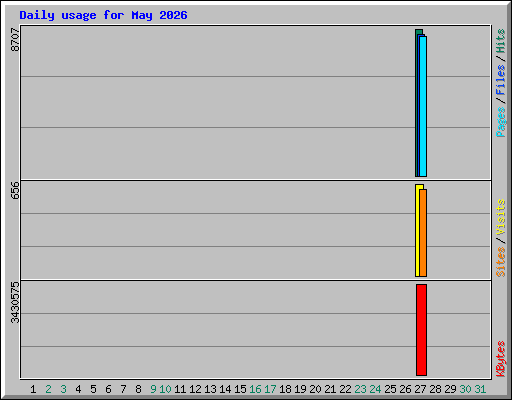
Task: Click the dark green Hits bar top for day 27
Action: [x=419, y=31]
